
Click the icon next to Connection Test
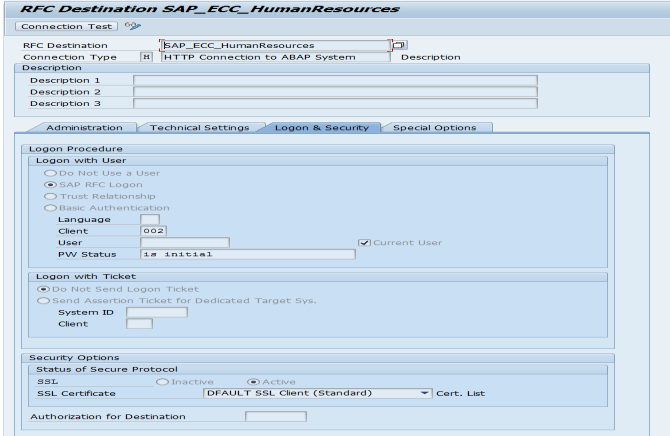pyautogui.click(x=133, y=26)
